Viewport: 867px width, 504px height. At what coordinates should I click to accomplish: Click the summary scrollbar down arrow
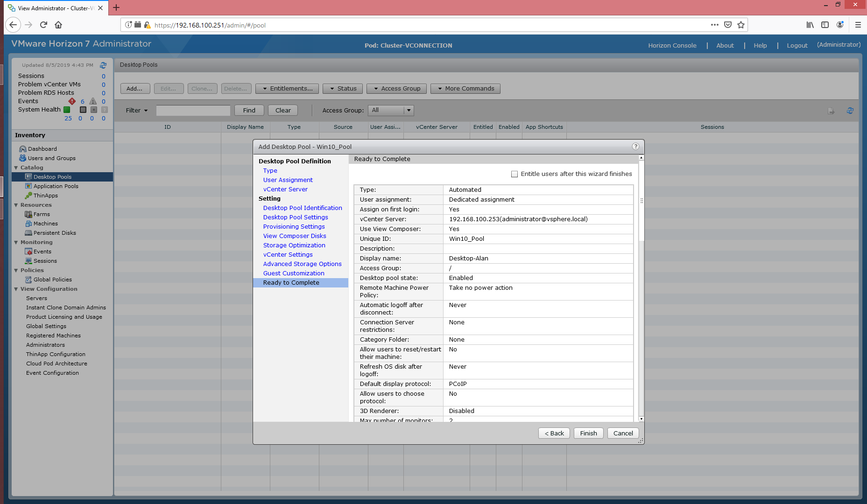pos(641,419)
